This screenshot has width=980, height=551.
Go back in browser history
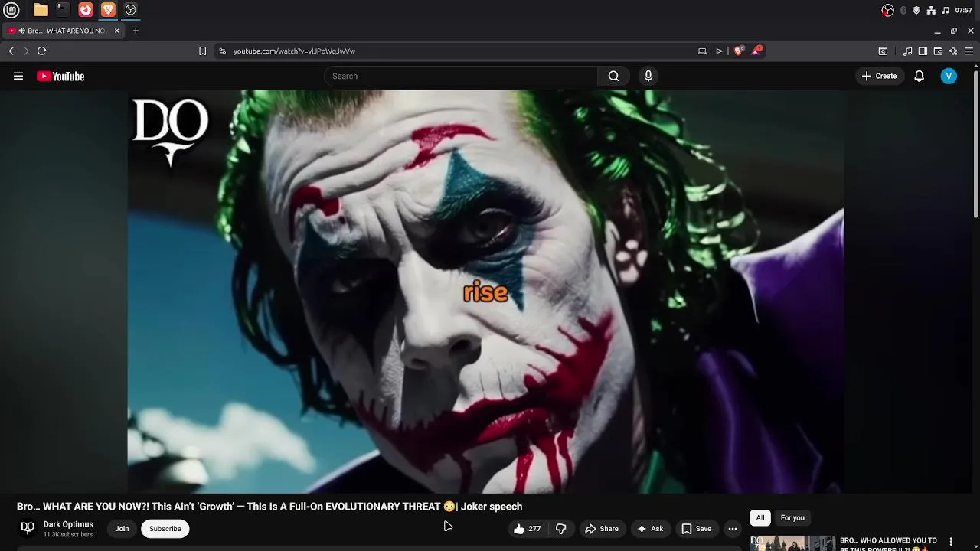coord(11,51)
